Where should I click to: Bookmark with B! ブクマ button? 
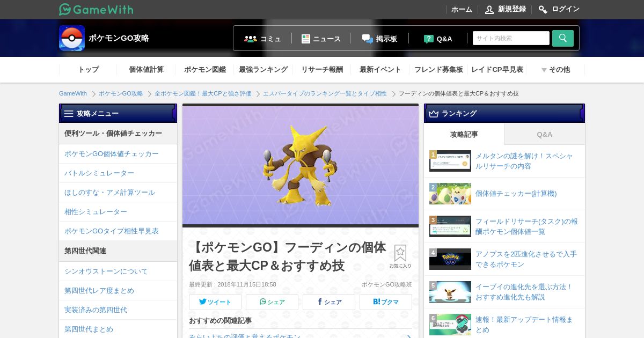click(x=386, y=302)
